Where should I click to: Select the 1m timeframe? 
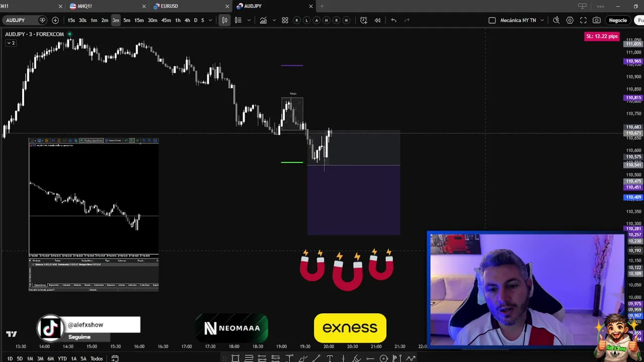[94, 20]
